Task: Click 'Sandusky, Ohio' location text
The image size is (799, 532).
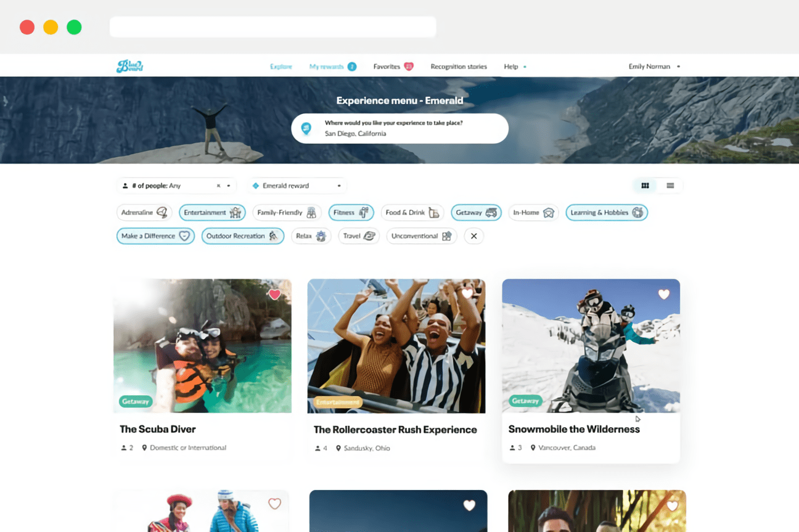Action: click(367, 448)
